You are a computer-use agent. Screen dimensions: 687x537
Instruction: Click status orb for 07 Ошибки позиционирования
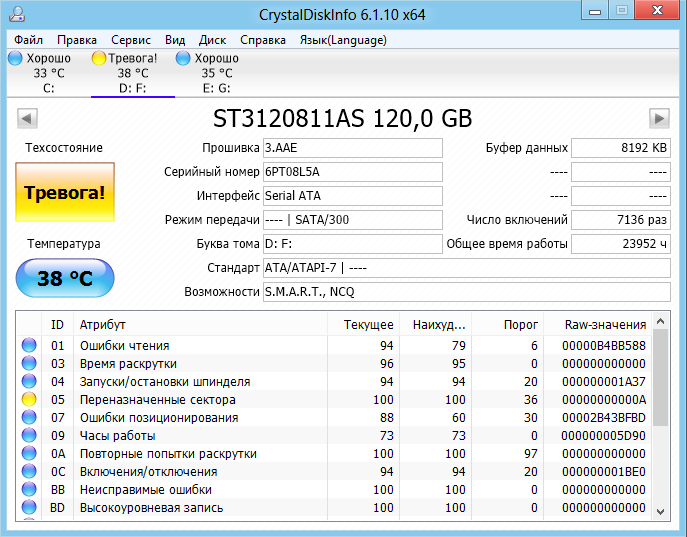[x=29, y=417]
